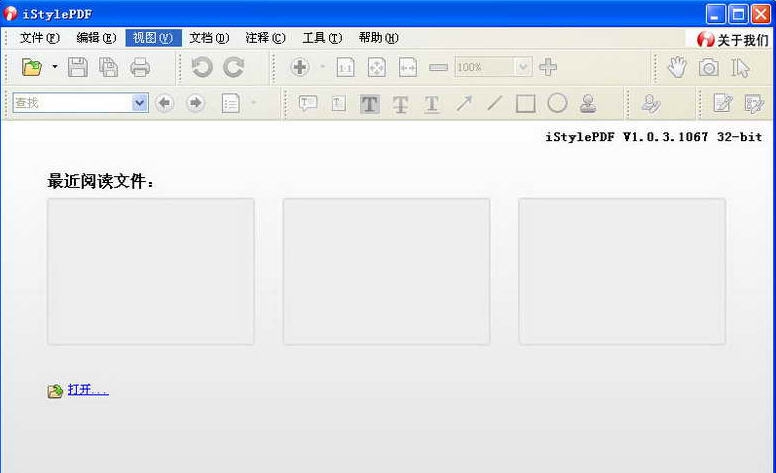
Task: Close the iStylePDF window
Action: [x=761, y=14]
